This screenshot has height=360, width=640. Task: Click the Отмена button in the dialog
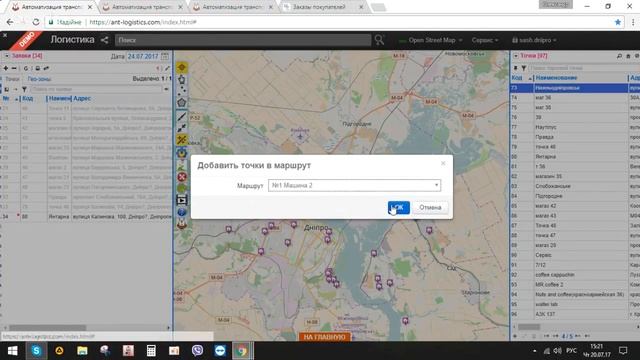click(430, 207)
